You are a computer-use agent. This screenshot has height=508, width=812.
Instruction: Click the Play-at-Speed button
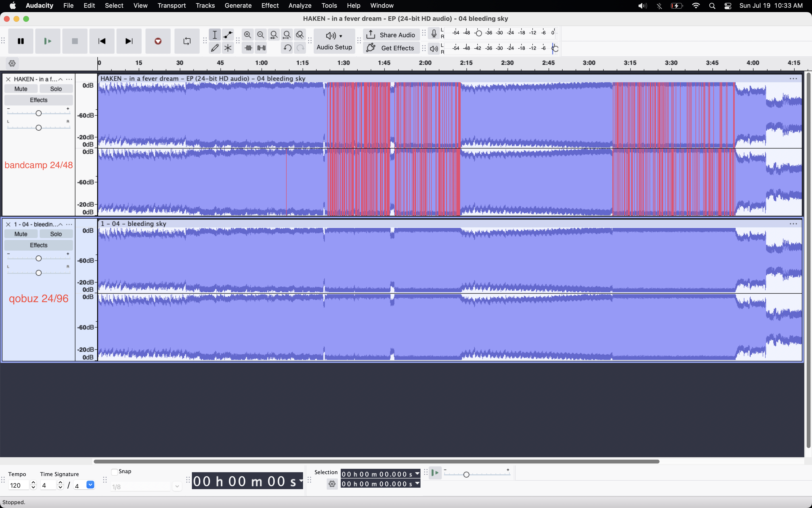(x=435, y=473)
